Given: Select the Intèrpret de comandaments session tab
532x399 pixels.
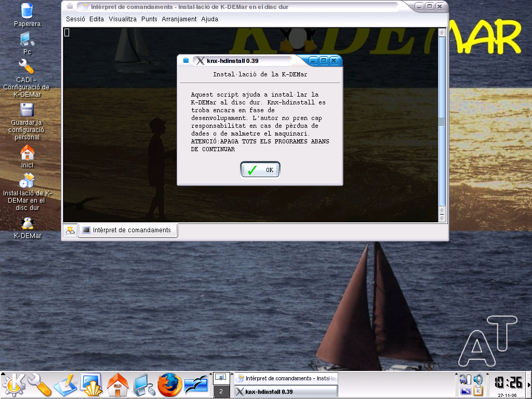Looking at the screenshot, I should 127,230.
